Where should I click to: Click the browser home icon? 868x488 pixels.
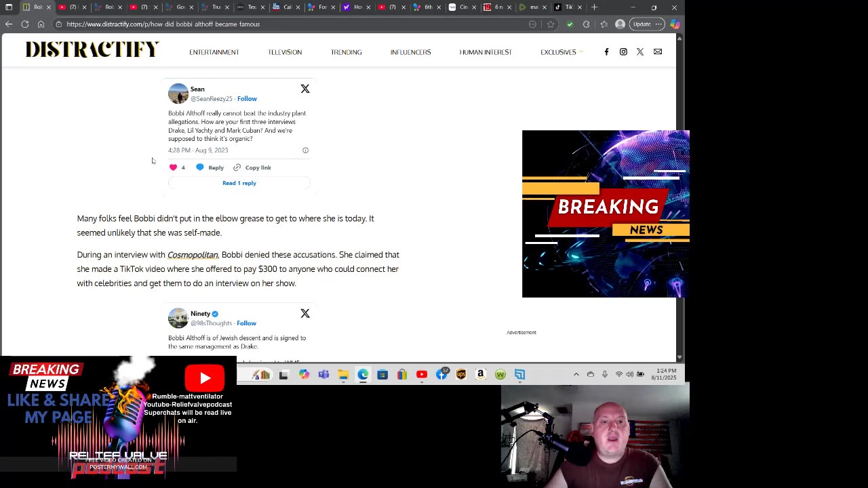[41, 24]
